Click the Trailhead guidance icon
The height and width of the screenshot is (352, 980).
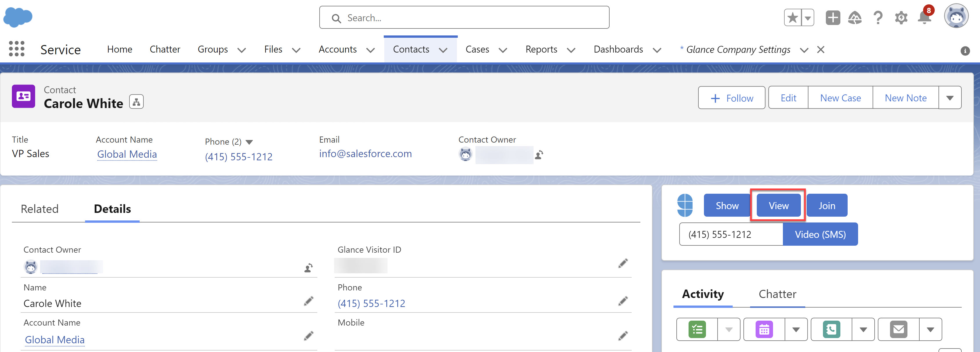pyautogui.click(x=855, y=18)
